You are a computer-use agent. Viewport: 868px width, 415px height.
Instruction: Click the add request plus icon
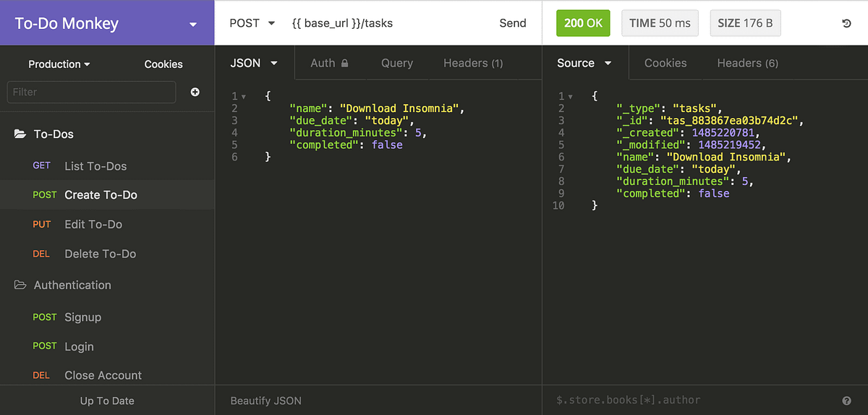[x=195, y=92]
